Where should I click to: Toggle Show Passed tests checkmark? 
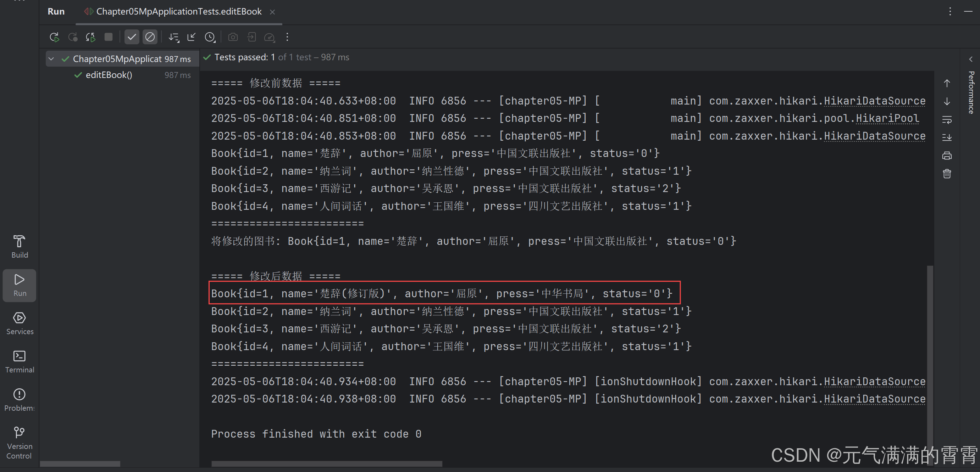(132, 37)
